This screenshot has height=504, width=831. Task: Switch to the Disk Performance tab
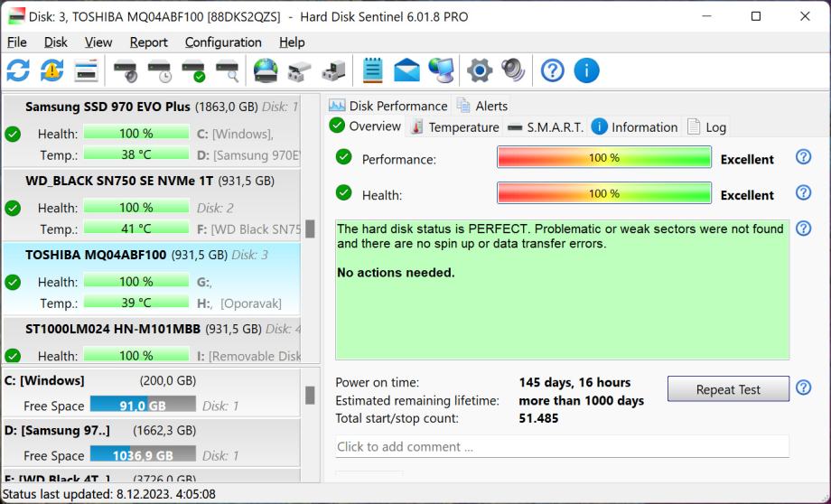[x=387, y=106]
